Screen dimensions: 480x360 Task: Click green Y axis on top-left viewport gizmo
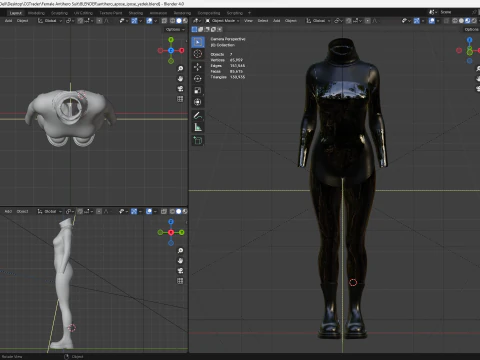(x=171, y=40)
